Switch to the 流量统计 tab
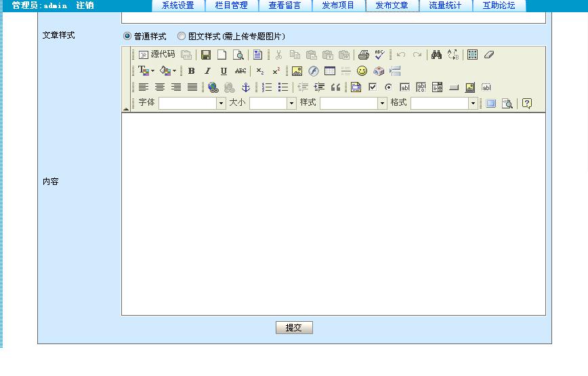This screenshot has width=588, height=376. tap(445, 5)
